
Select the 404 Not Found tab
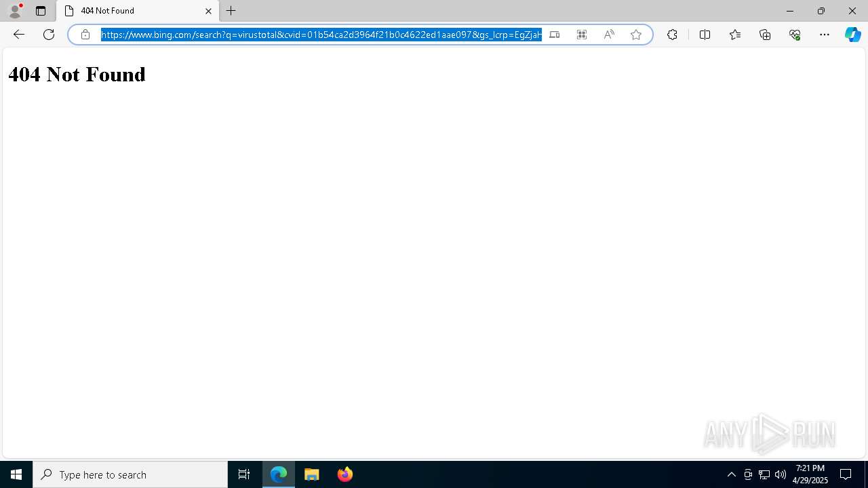pos(139,11)
